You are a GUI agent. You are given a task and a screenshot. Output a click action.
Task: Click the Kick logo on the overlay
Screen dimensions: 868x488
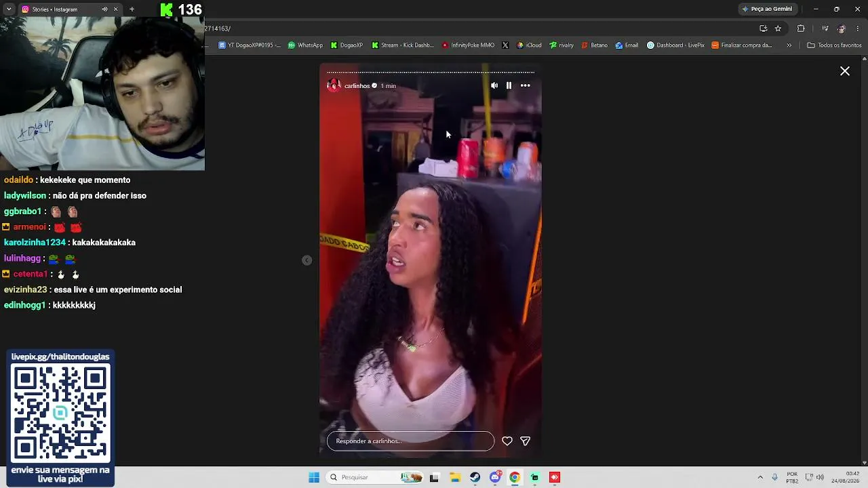tap(167, 9)
